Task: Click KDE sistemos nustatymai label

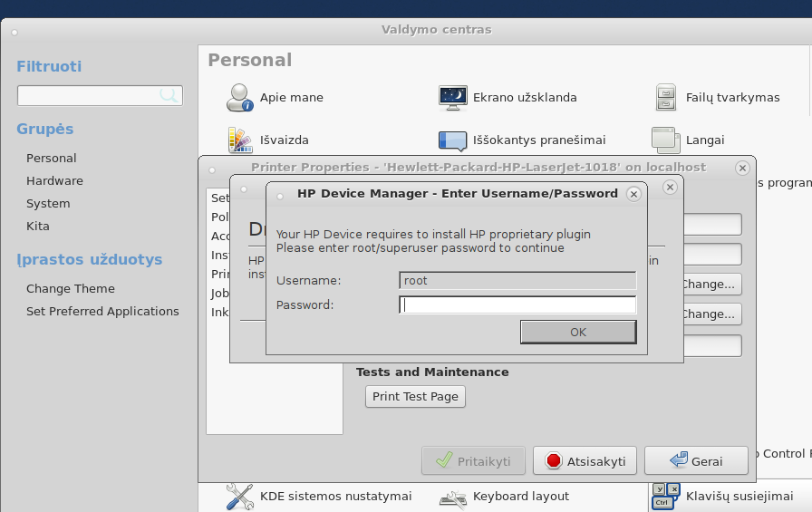Action: tap(335, 496)
